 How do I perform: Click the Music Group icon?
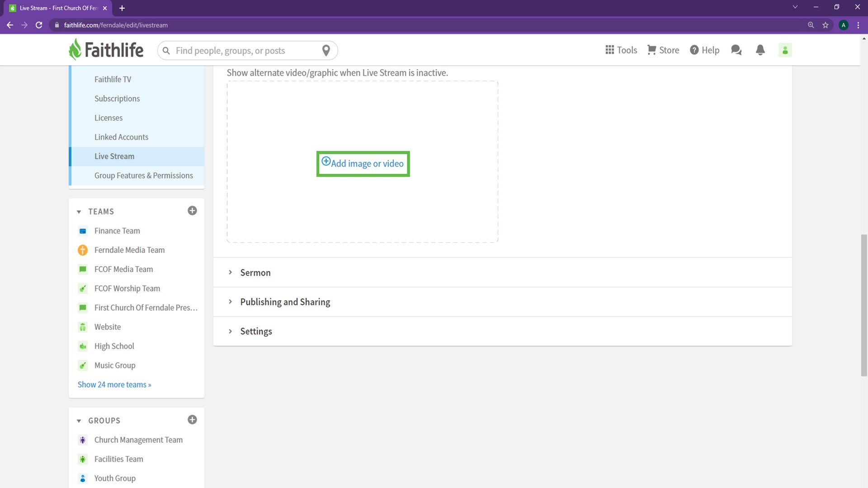click(x=83, y=366)
